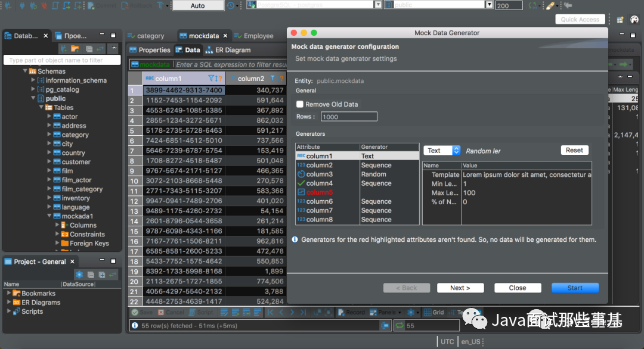Click the filter icon in the column1 header

point(211,79)
